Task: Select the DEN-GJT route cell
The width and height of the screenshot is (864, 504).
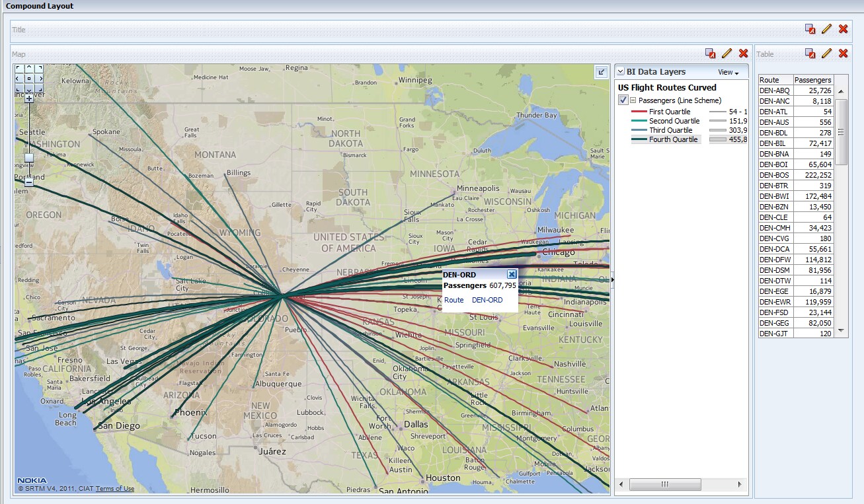Action: coord(775,334)
